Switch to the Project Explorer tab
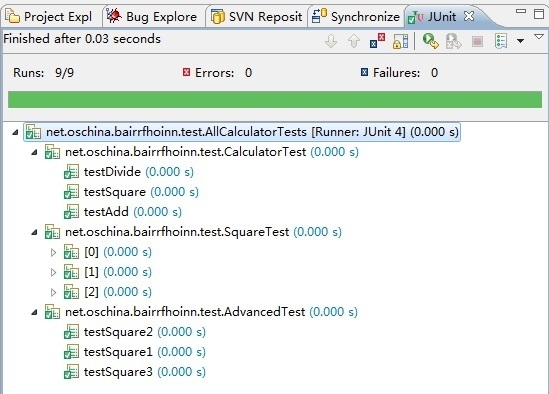This screenshot has height=394, width=549. click(49, 16)
